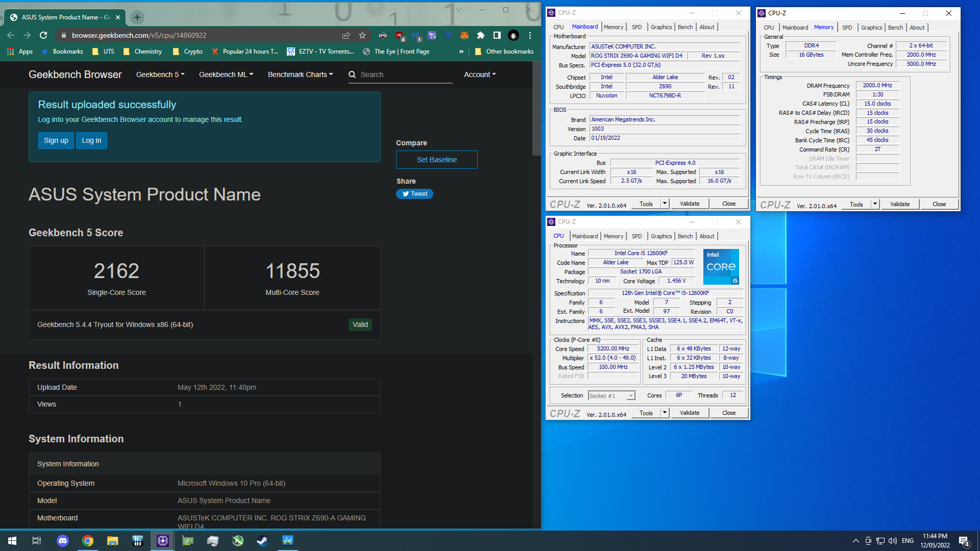Open the Geekbench Browser home link
Viewport: 980px width, 551px height.
(x=75, y=74)
